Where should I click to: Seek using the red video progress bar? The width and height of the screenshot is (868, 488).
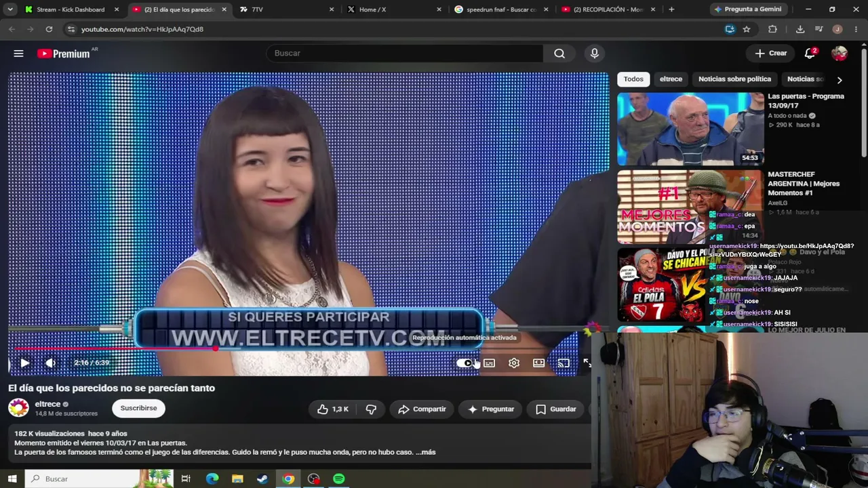tap(309, 348)
